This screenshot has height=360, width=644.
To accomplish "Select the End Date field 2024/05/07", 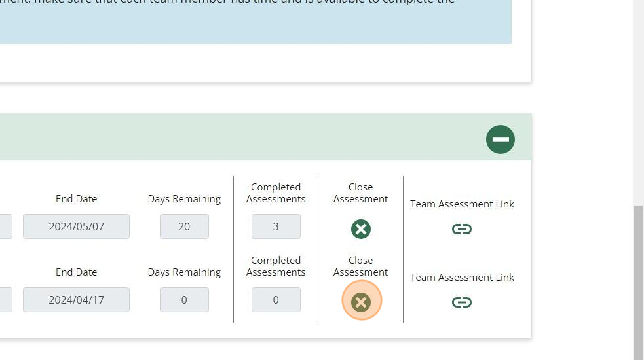I will [x=77, y=226].
